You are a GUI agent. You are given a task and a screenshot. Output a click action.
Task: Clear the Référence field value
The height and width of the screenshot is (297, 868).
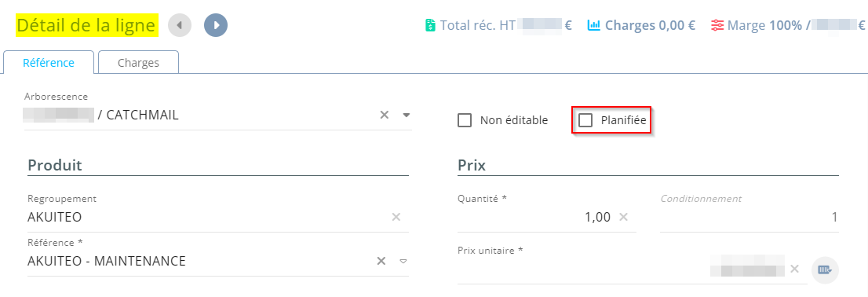pos(381,261)
